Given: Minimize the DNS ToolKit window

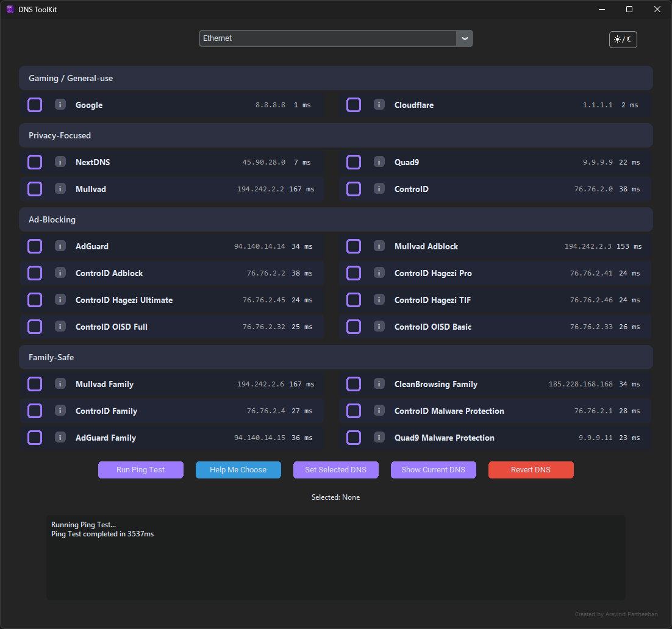Looking at the screenshot, I should [x=602, y=9].
